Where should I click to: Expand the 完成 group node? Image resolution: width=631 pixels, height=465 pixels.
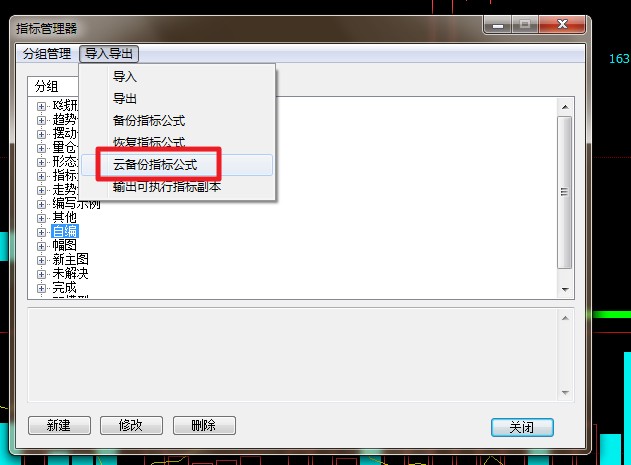(x=41, y=288)
